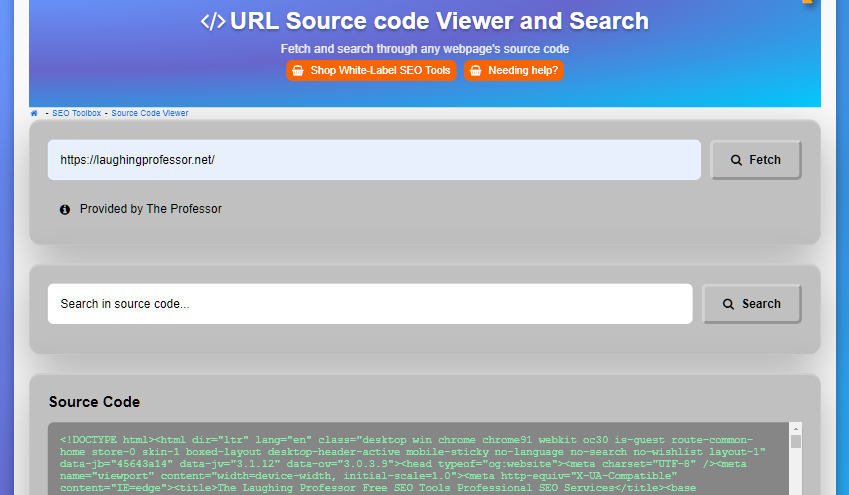Click the source code scrollbar up arrow
Screen dimensions: 849x495
pos(795,428)
